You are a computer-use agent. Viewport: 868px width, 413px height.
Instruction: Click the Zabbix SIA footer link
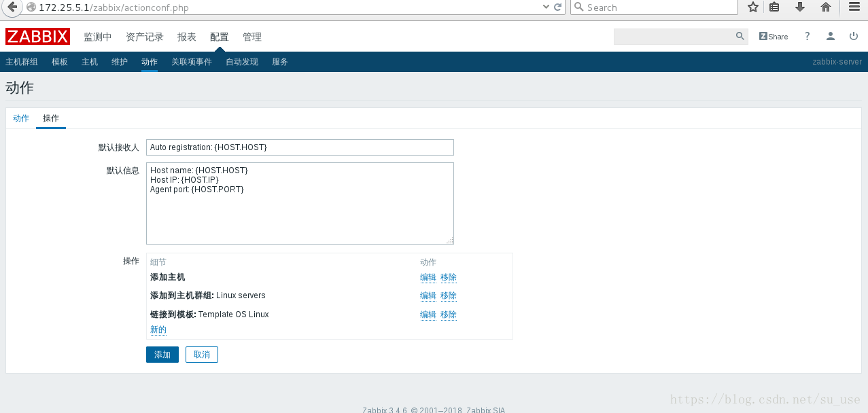(487, 410)
